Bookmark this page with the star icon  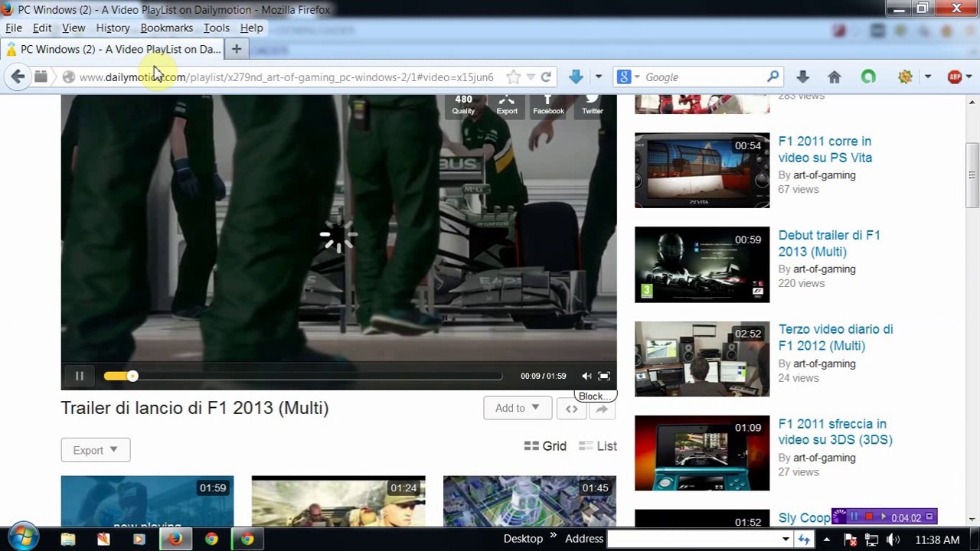click(514, 77)
